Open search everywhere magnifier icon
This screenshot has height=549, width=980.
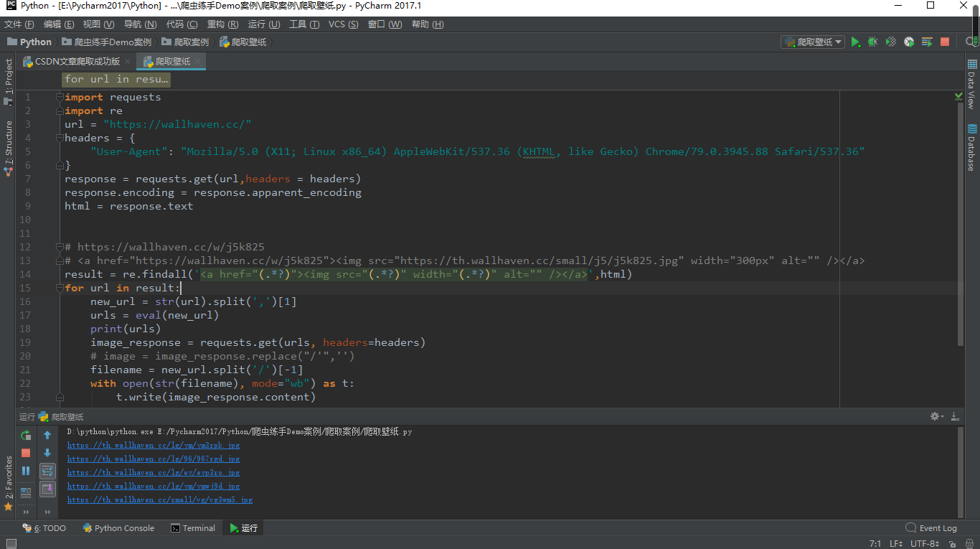pos(970,42)
